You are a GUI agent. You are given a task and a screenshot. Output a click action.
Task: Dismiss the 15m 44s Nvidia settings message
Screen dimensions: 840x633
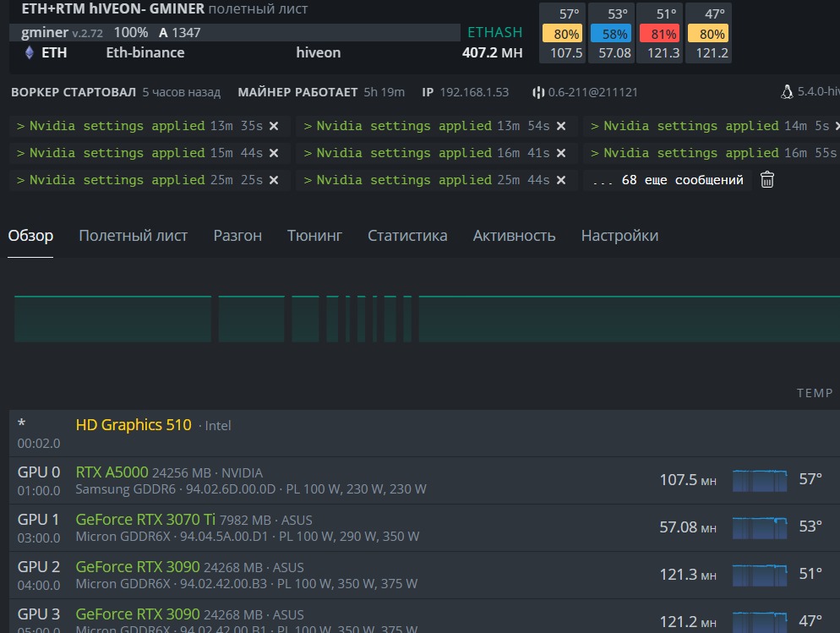tap(274, 153)
